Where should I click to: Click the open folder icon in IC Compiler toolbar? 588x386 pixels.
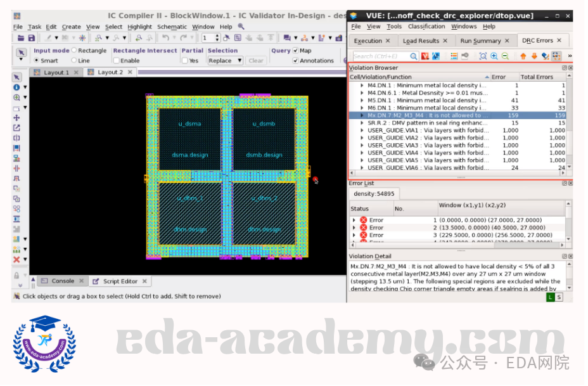click(x=21, y=38)
